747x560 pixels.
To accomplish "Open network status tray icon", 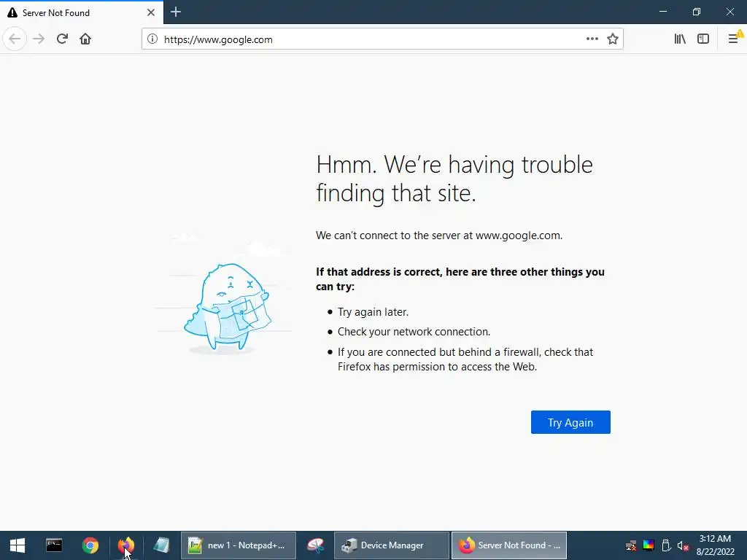I will coord(631,545).
